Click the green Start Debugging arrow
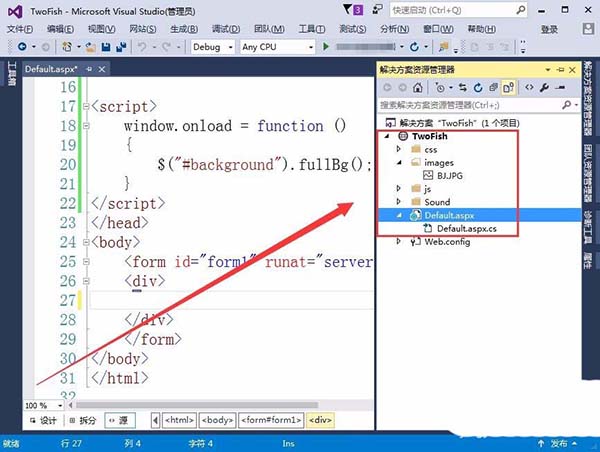Image resolution: width=600 pixels, height=452 pixels. (326, 47)
